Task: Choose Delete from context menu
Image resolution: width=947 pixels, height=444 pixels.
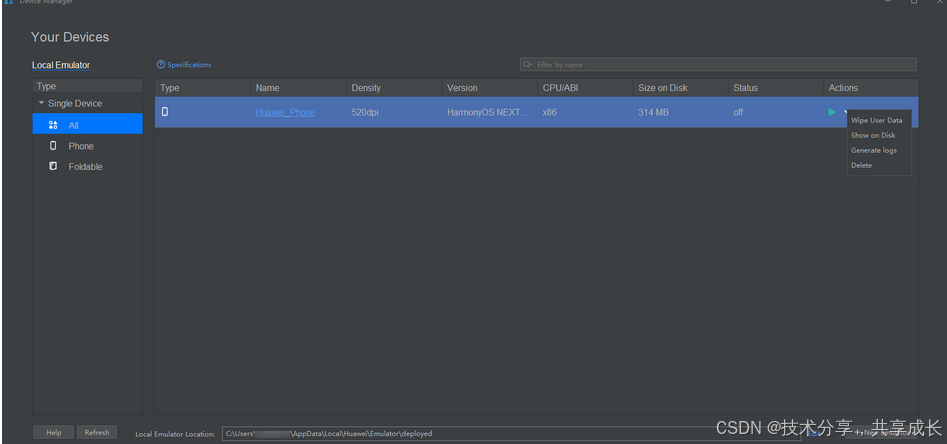Action: point(861,165)
